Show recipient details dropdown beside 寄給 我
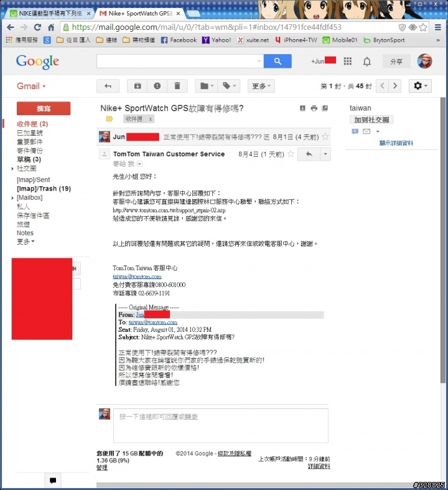Image resolution: width=448 pixels, height=490 pixels. tap(139, 164)
